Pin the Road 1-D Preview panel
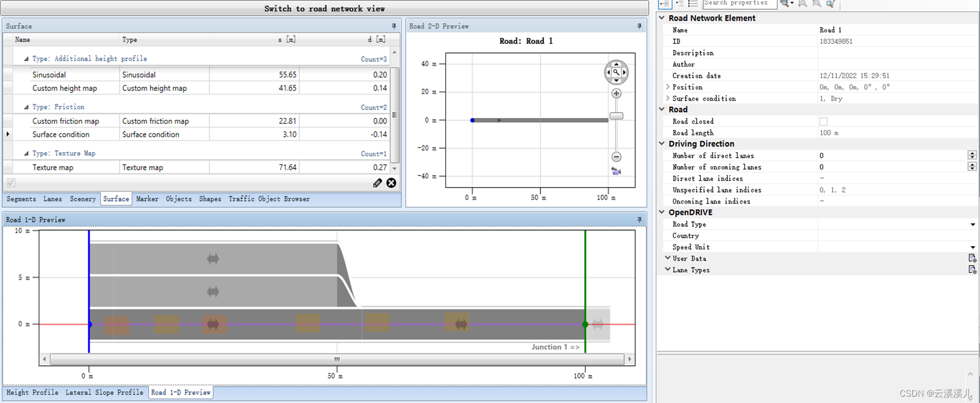Screen dimensions: 980x403 pyautogui.click(x=640, y=219)
